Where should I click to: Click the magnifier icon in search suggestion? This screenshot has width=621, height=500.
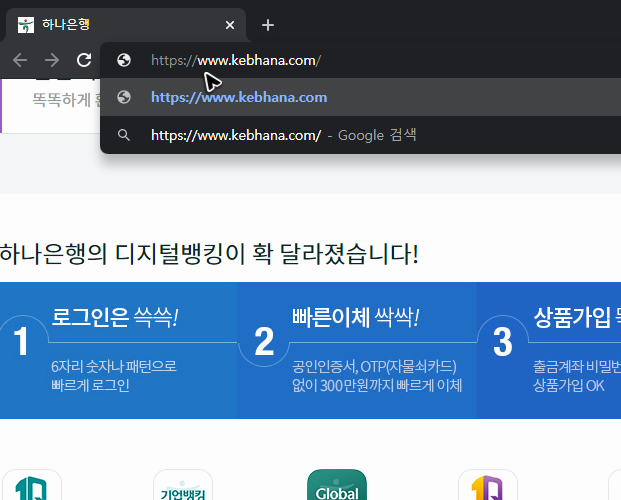(124, 135)
